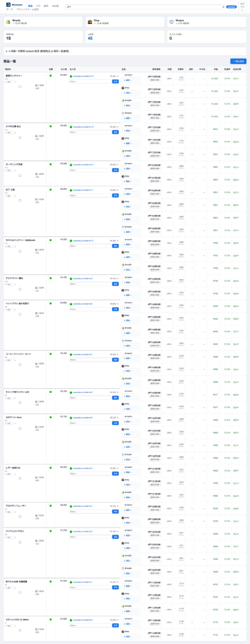The width and height of the screenshot is (250, 644).
Task: Click the Shopify bag icon in the platform card
Action: [x=8, y=21]
